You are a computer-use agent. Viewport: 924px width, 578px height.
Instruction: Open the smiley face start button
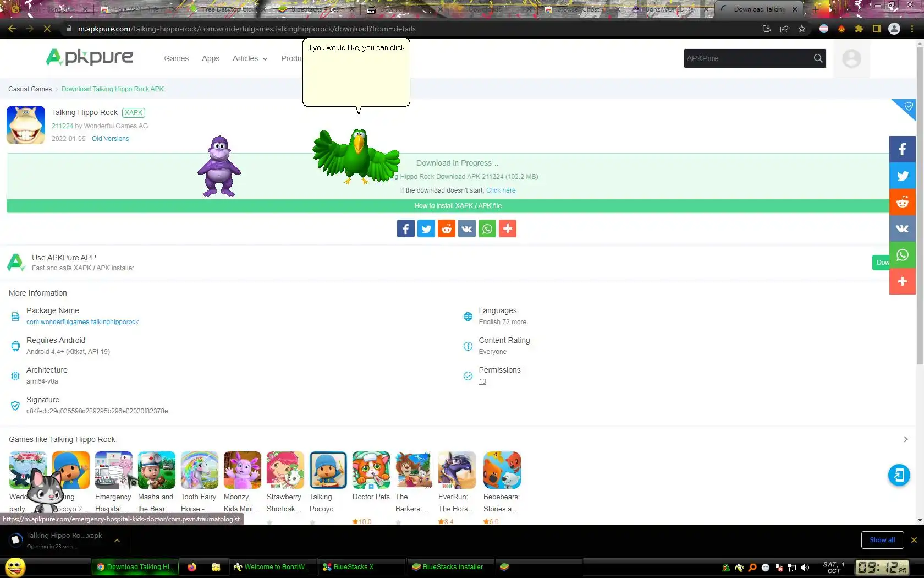tap(15, 567)
